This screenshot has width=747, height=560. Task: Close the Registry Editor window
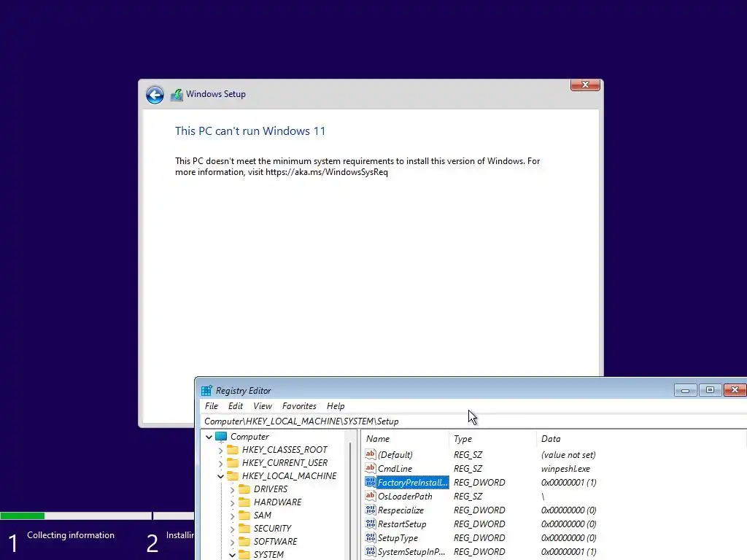[x=735, y=390]
